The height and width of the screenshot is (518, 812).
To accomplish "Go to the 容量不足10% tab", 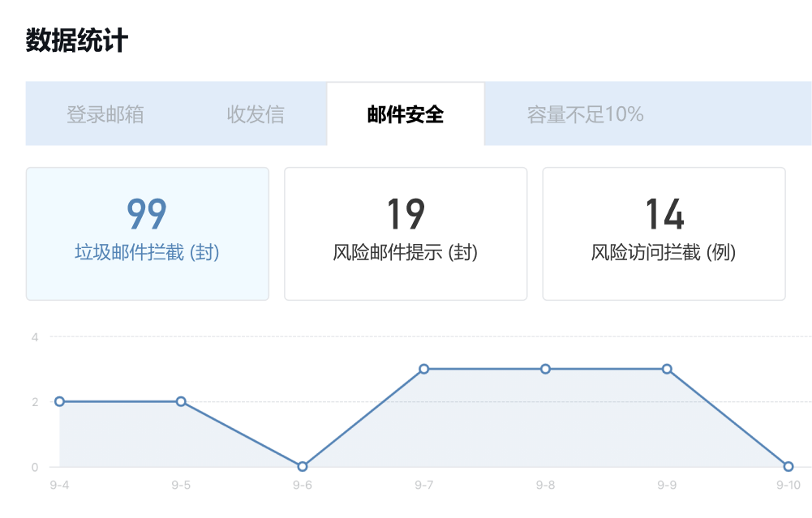I will coord(585,114).
